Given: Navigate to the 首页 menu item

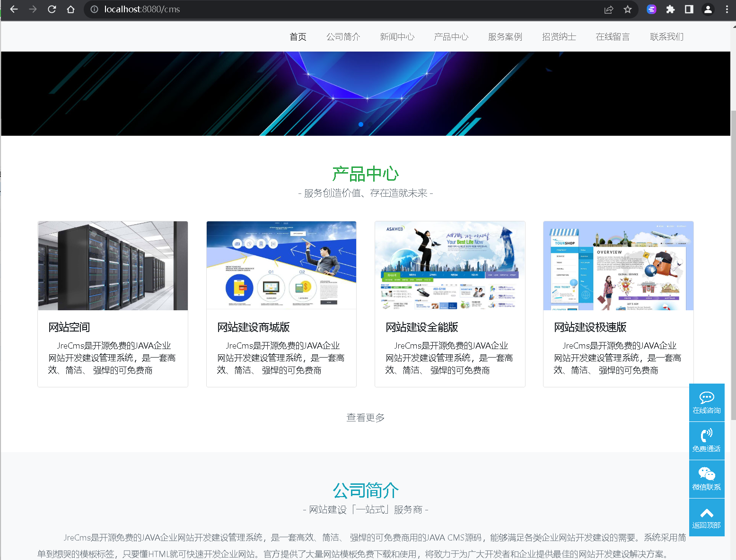Looking at the screenshot, I should (298, 36).
